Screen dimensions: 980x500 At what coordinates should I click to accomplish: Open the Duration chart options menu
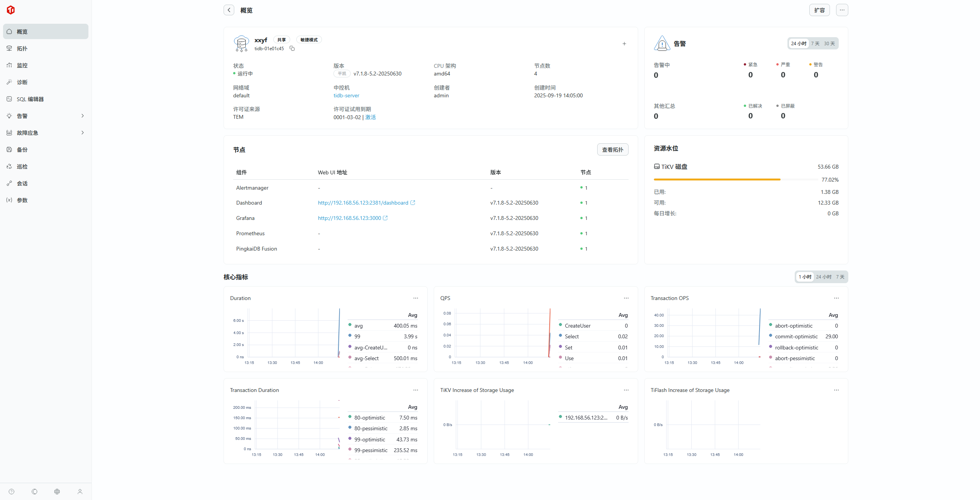click(x=415, y=298)
